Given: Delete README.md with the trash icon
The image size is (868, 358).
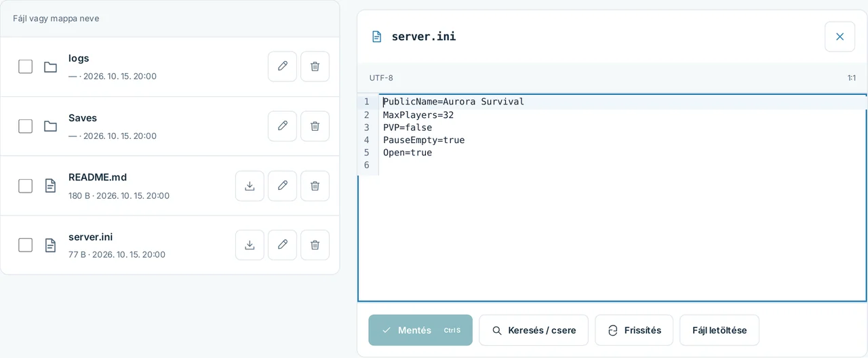Looking at the screenshot, I should tap(315, 186).
